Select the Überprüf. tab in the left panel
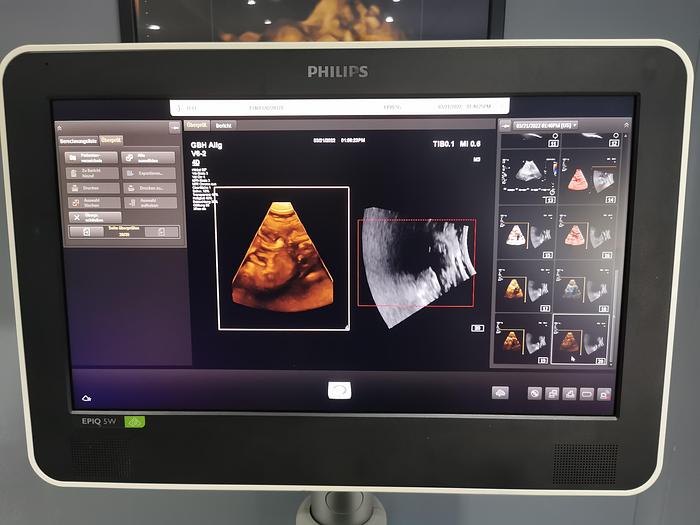This screenshot has width=700, height=525. coord(111,140)
